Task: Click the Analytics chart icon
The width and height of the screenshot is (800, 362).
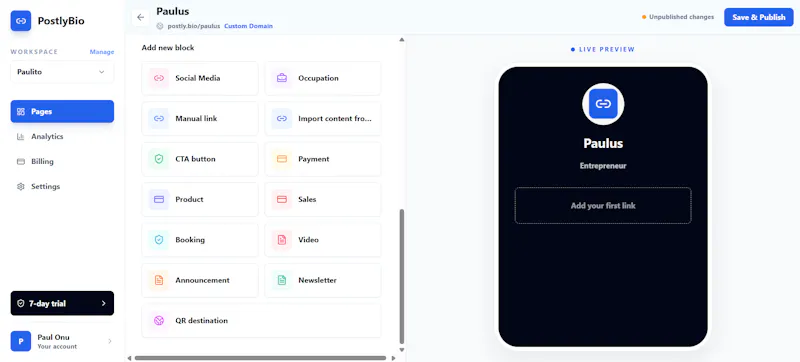Action: [x=21, y=137]
